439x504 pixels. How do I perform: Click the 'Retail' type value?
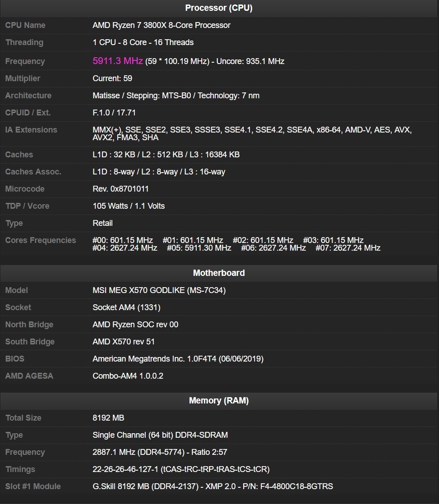(x=102, y=223)
